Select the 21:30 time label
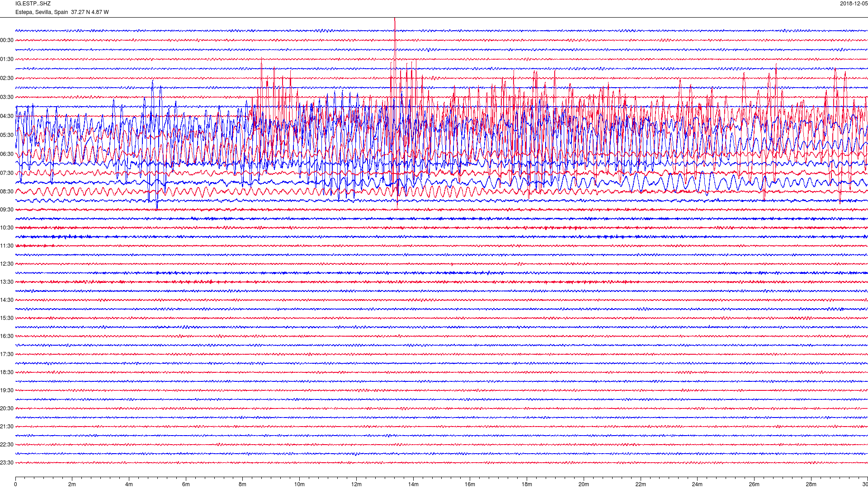868x488 pixels. 7,427
